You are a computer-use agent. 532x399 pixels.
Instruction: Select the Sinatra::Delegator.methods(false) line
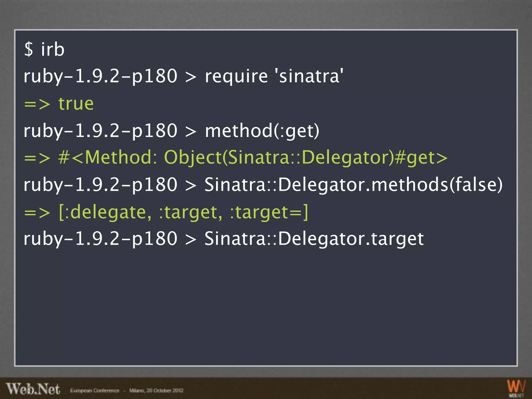[x=263, y=185]
